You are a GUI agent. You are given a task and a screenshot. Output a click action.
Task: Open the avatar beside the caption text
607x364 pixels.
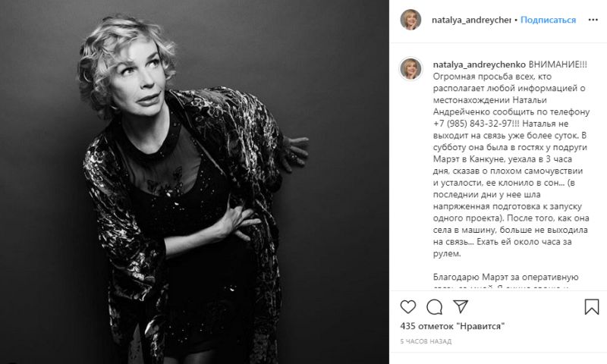click(x=410, y=69)
